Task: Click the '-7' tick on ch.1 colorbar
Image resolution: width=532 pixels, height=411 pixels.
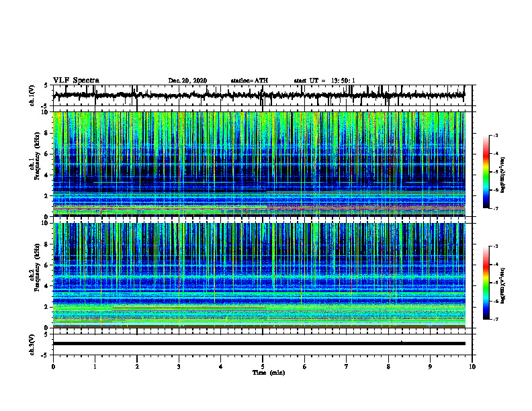Action: pyautogui.click(x=496, y=208)
